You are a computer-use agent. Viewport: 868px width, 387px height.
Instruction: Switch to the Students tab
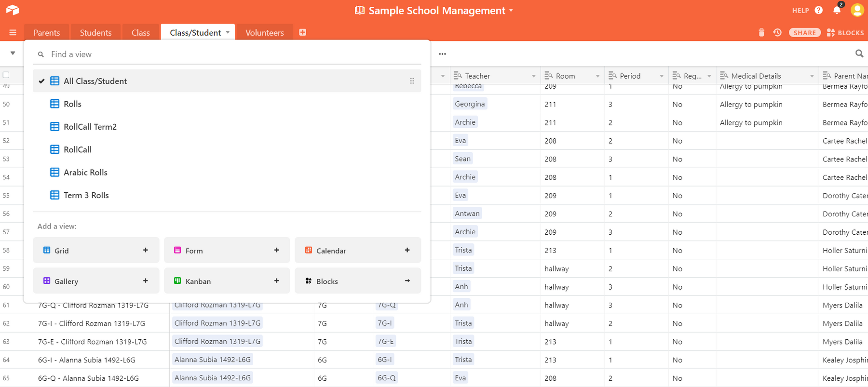point(95,33)
